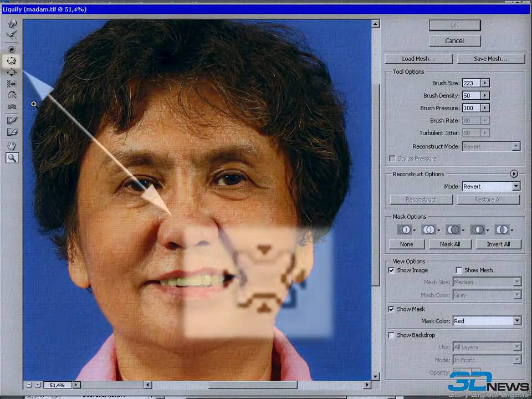Open the zoom level arrow menu
532x399 pixels.
(76, 385)
